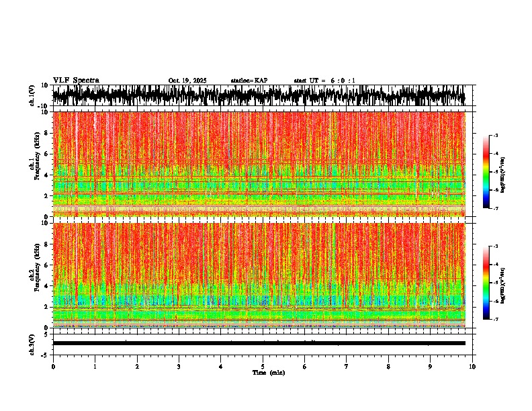Click the "3" minute label on time axis

pyautogui.click(x=179, y=367)
